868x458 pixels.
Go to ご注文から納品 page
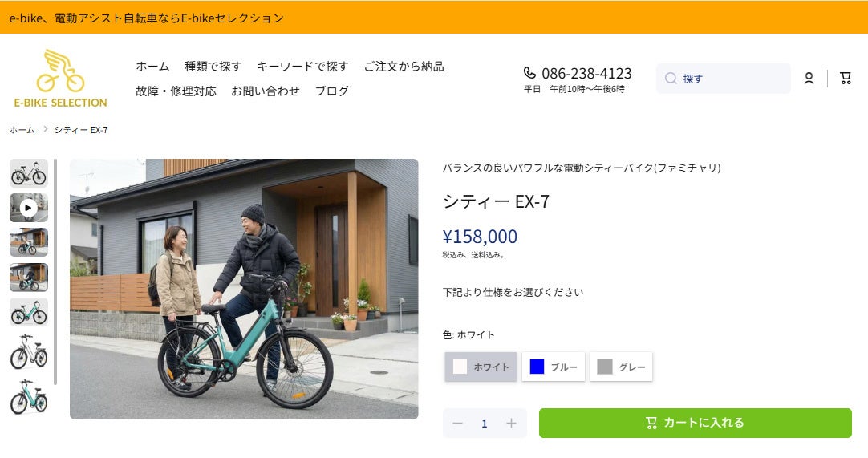pos(404,66)
